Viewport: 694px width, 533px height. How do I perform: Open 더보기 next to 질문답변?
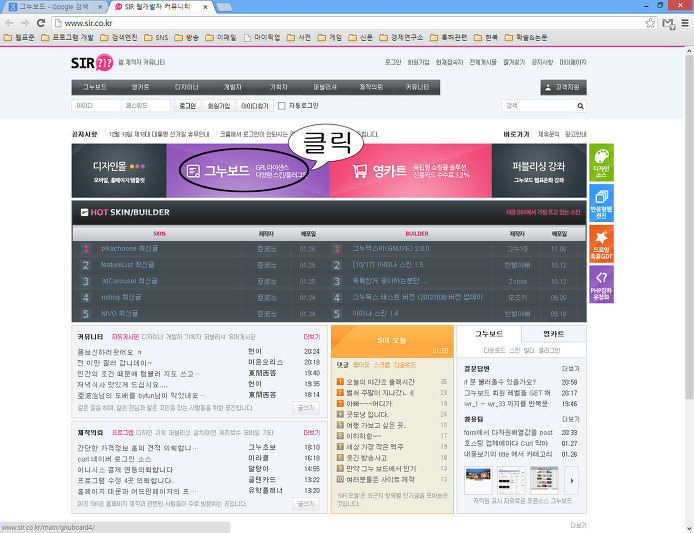[x=570, y=369]
